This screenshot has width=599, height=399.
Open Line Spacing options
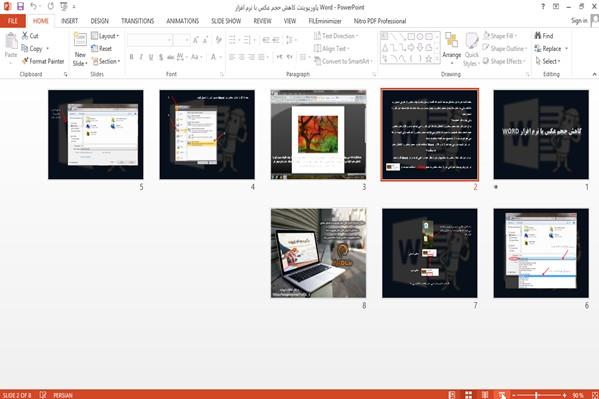pos(291,40)
